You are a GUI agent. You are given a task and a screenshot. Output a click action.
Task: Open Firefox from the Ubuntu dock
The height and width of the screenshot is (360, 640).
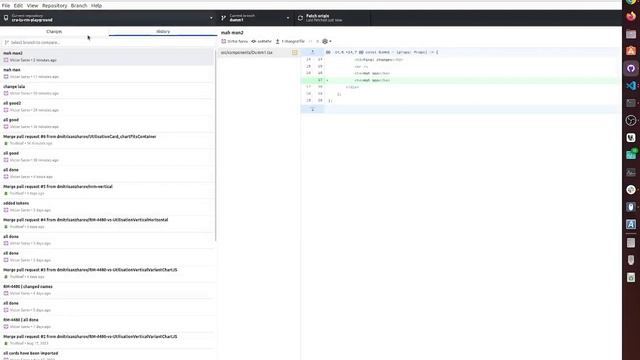pos(631,16)
